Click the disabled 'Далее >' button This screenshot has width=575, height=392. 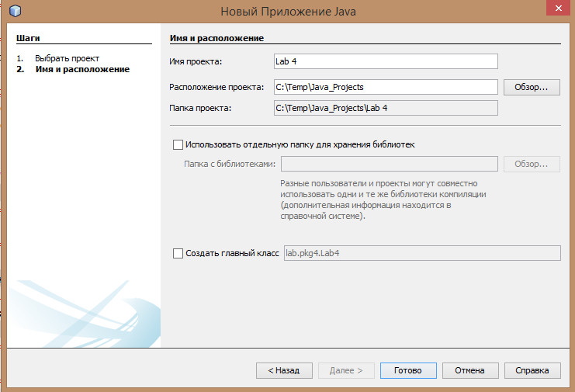[346, 370]
